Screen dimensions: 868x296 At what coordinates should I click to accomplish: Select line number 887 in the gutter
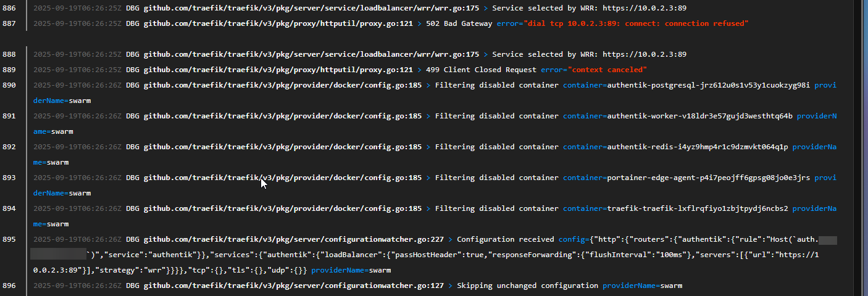click(9, 23)
